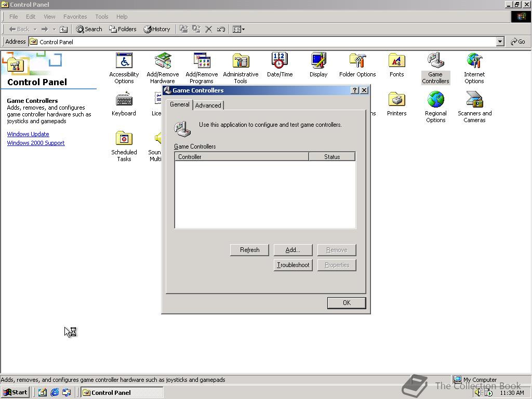Open Display settings
Image resolution: width=532 pixels, height=399 pixels.
click(x=318, y=62)
